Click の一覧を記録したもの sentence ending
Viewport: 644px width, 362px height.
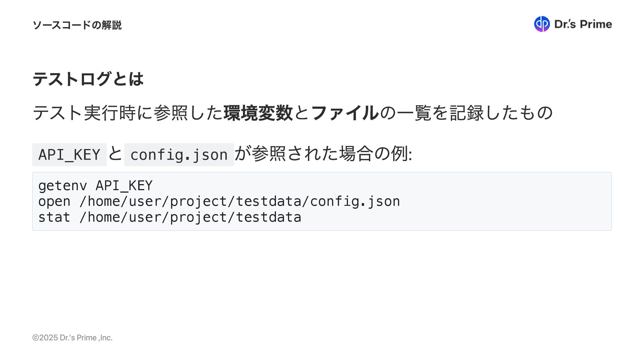pos(466,113)
